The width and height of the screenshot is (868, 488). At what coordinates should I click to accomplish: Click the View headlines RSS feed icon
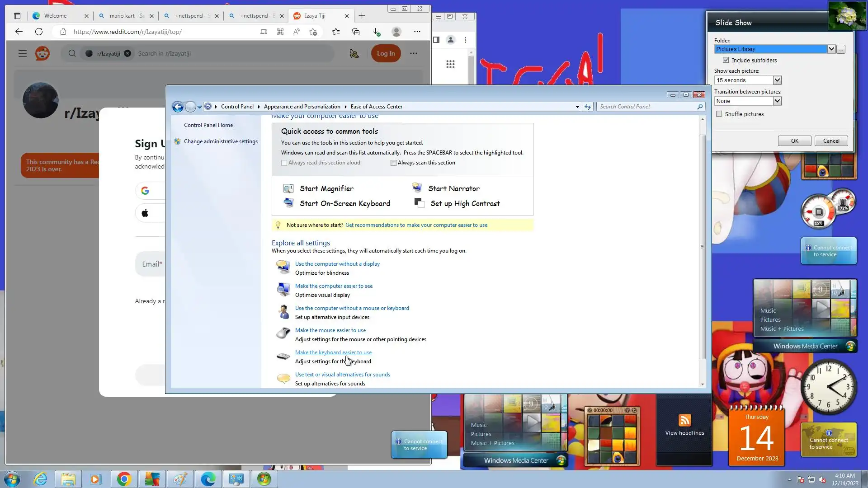684,420
